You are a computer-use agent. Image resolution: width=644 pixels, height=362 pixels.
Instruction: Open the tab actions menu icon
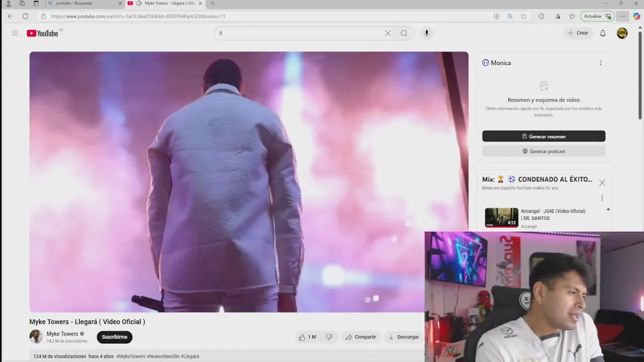pos(36,3)
